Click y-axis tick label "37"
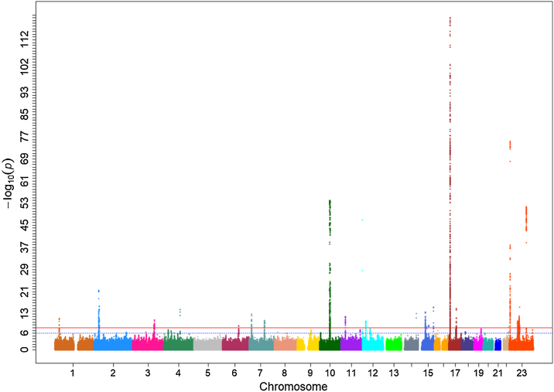The height and width of the screenshot is (392, 554). point(25,249)
